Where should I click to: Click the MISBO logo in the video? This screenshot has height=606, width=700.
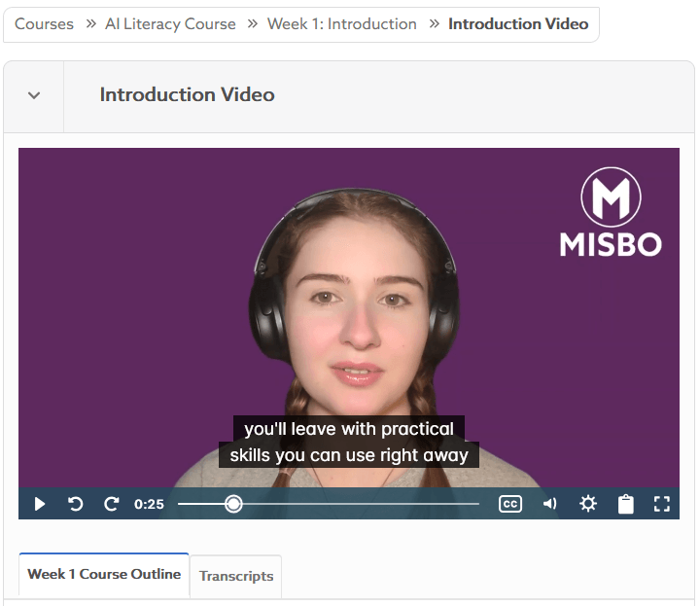pos(611,212)
